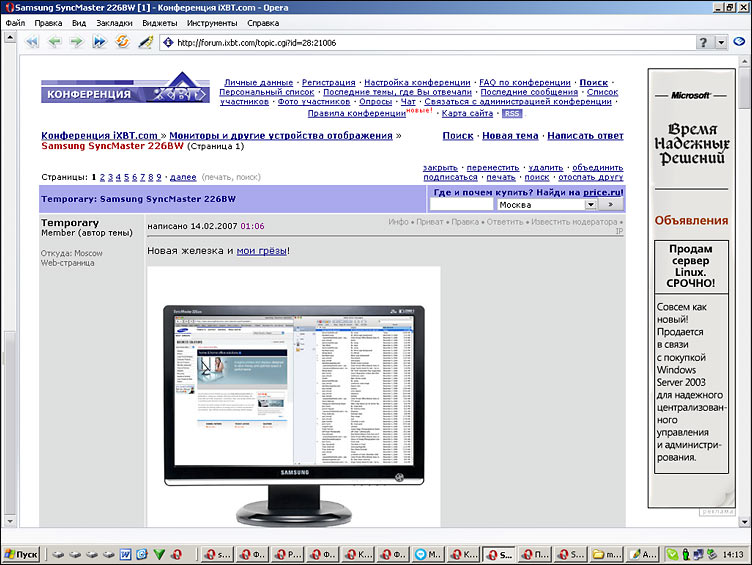Open the Закладки menu
Viewport: 752px width, 565px height.
tap(114, 23)
